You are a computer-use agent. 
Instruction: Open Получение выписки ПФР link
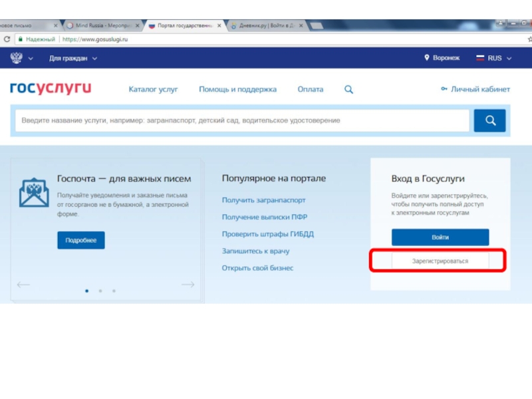pos(265,217)
